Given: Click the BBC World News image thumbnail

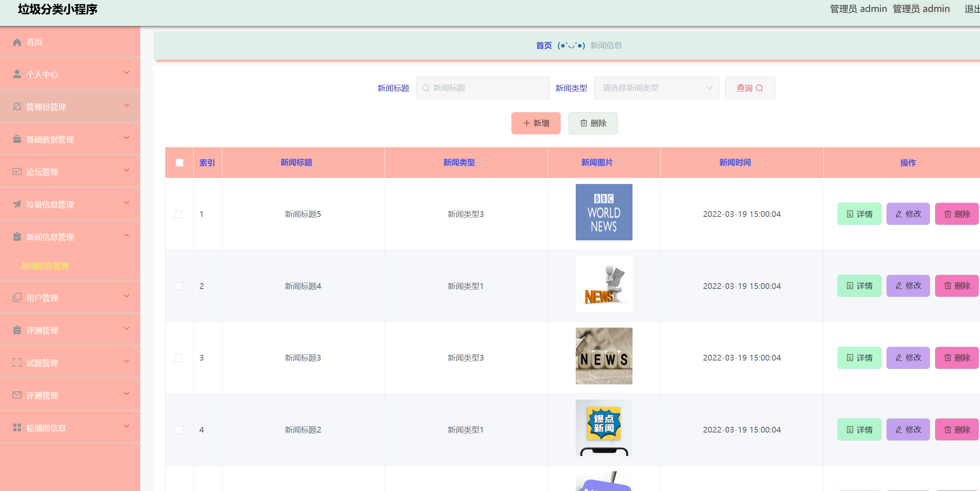Looking at the screenshot, I should [x=604, y=212].
